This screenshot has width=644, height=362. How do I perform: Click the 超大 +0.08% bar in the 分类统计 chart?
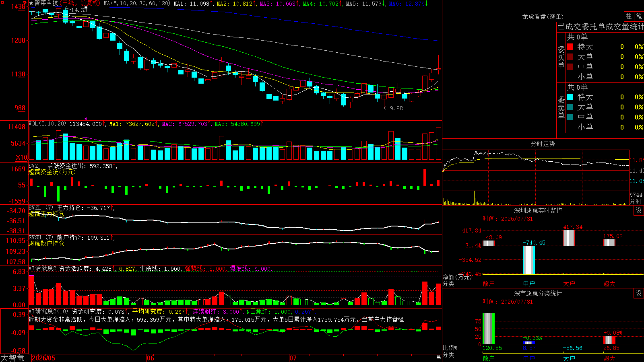tap(609, 340)
